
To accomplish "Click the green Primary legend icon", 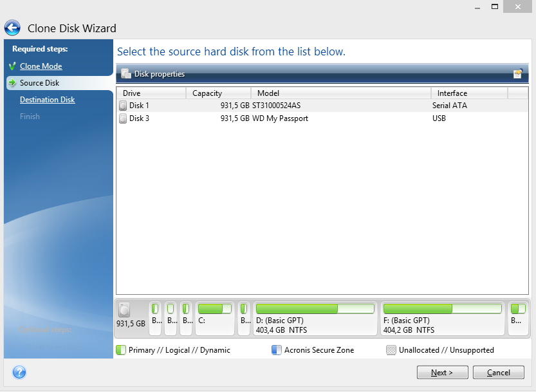I will pos(120,350).
